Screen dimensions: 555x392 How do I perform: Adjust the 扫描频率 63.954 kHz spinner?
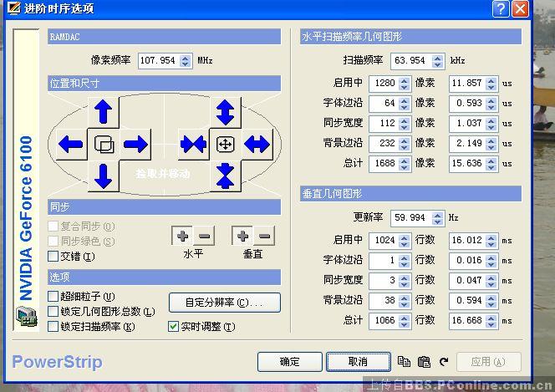point(437,60)
